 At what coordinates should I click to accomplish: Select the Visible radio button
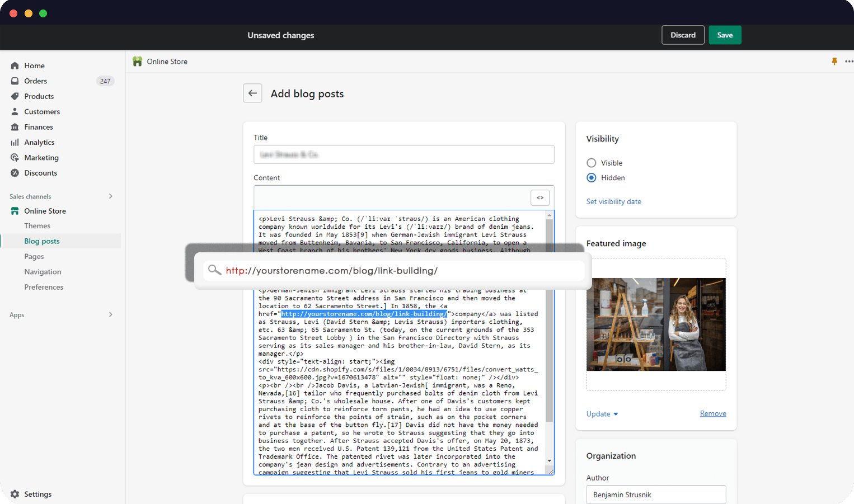(x=592, y=163)
